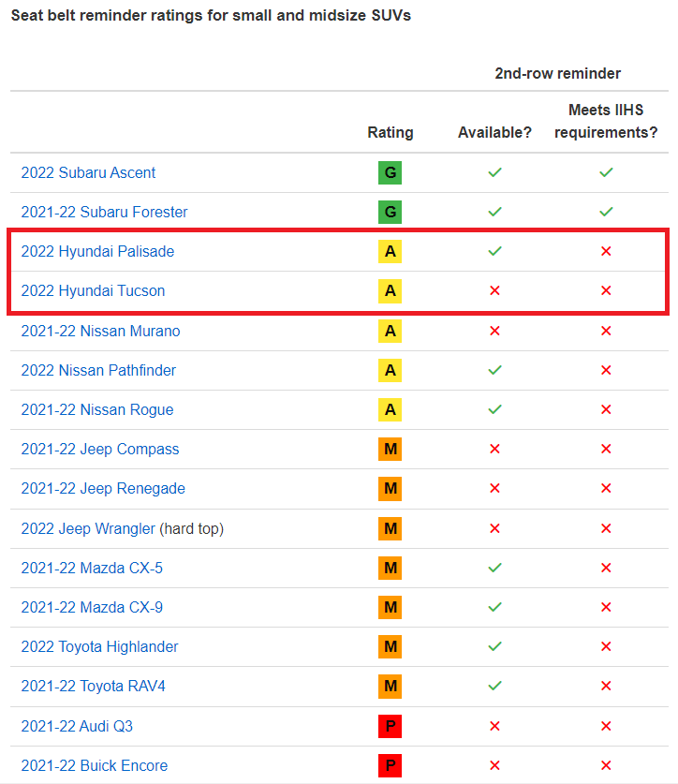Open the 2021-22 Audi Q3 link
Viewport: 678px width, 784px height.
(x=77, y=726)
